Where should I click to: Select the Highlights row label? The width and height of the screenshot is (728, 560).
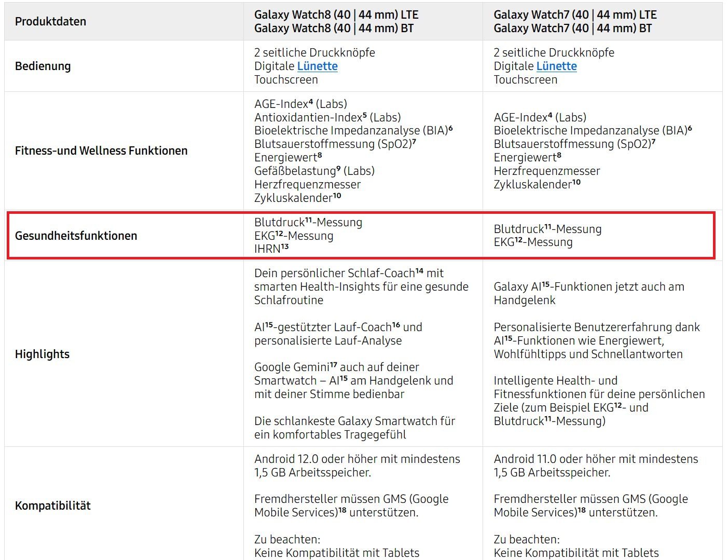[x=42, y=354]
